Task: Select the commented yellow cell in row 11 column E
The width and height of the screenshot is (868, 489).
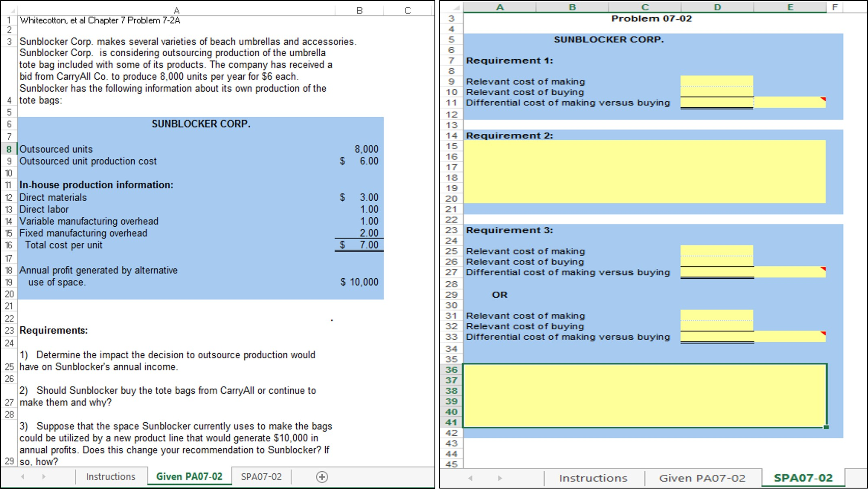Action: click(x=790, y=103)
